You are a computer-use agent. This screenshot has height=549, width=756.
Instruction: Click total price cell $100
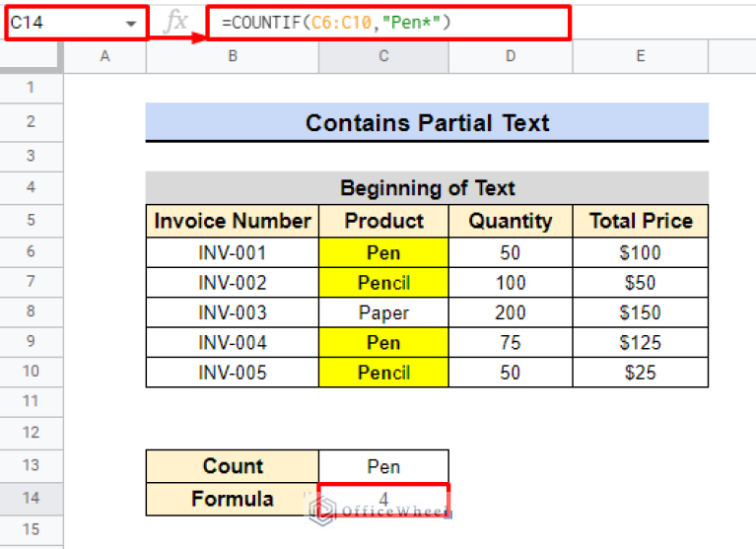click(x=641, y=252)
